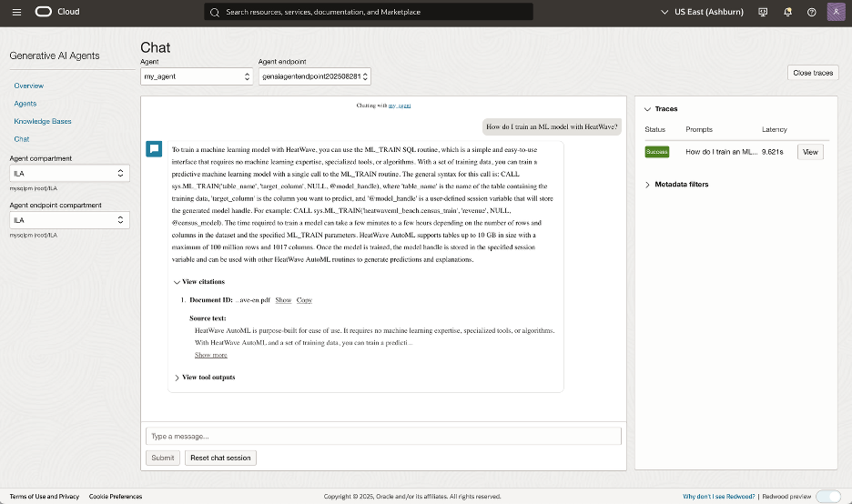Viewport: 852px width, 504px height.
Task: Click the Type a message input field
Action: pos(383,436)
